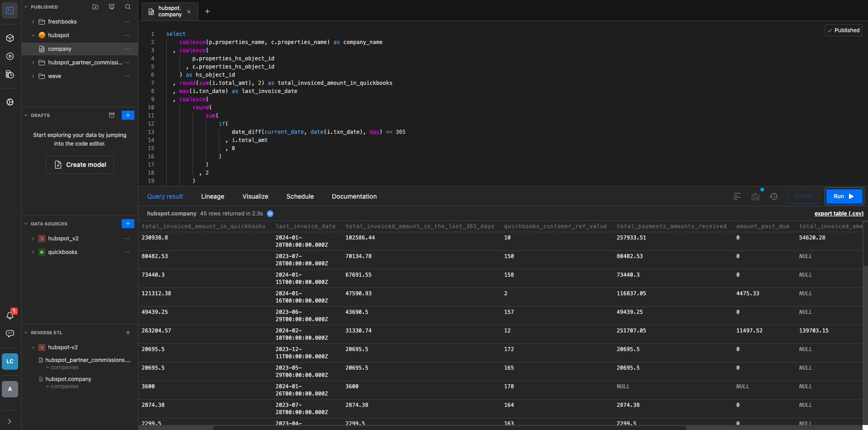Search published models with magnifier icon
The image size is (868, 430).
point(128,7)
